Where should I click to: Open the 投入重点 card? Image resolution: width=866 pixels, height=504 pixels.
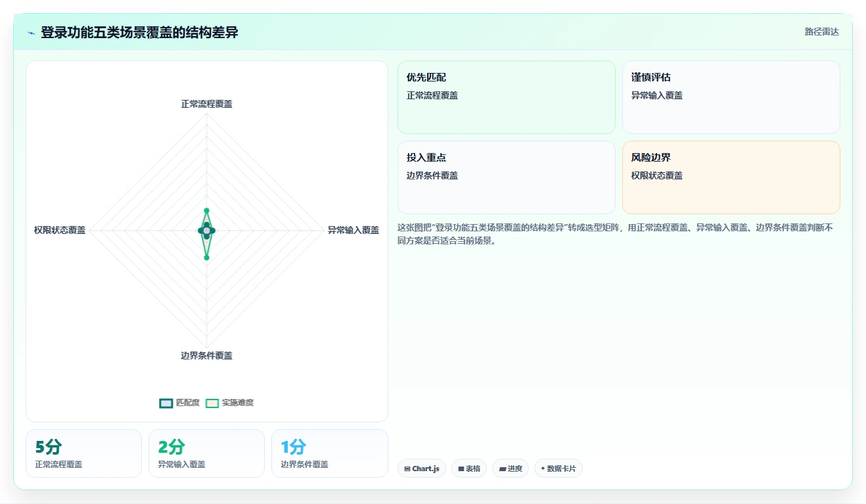tap(507, 177)
